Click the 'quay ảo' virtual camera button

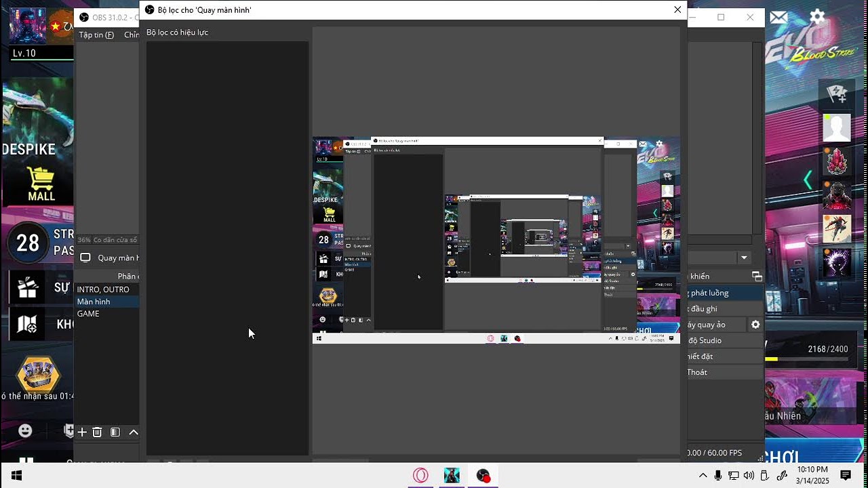tap(716, 325)
